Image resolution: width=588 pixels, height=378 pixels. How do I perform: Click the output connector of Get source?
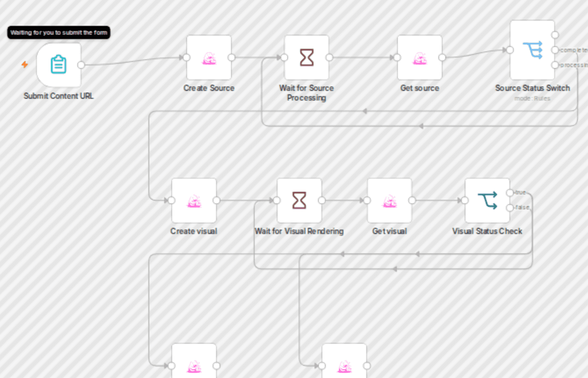coord(442,58)
